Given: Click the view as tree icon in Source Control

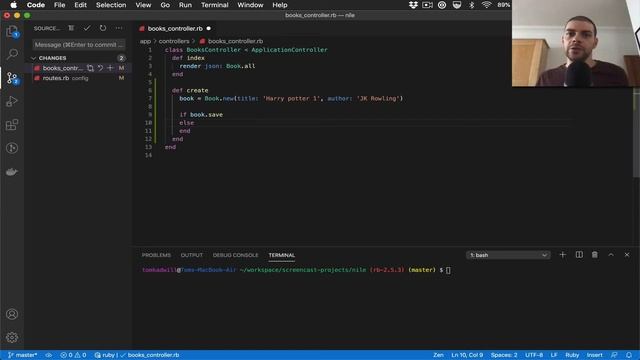Looking at the screenshot, I should click(x=71, y=28).
